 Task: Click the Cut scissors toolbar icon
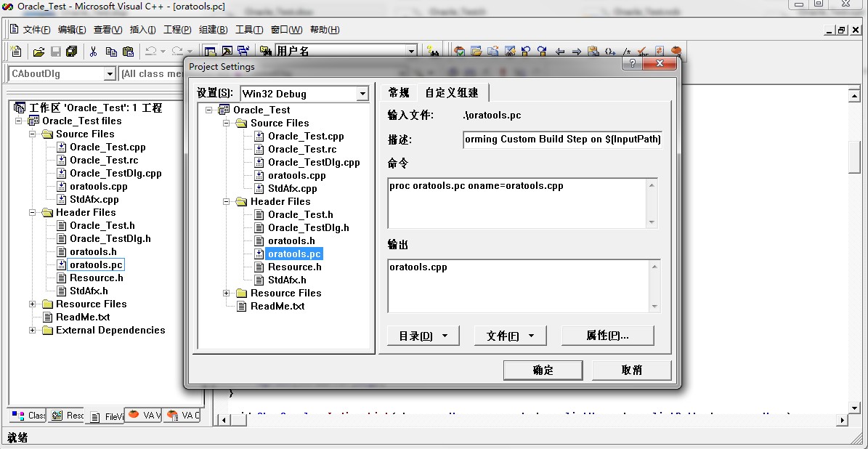click(93, 52)
